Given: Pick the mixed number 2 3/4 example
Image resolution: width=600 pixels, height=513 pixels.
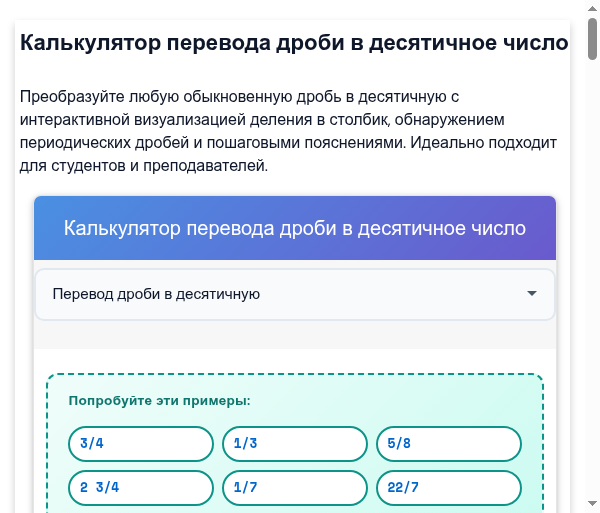Looking at the screenshot, I should (x=141, y=488).
